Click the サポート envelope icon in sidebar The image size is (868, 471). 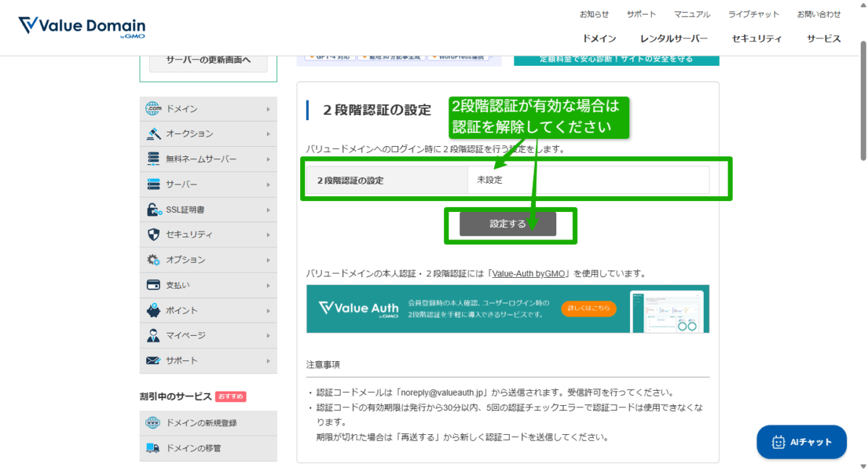tap(153, 360)
